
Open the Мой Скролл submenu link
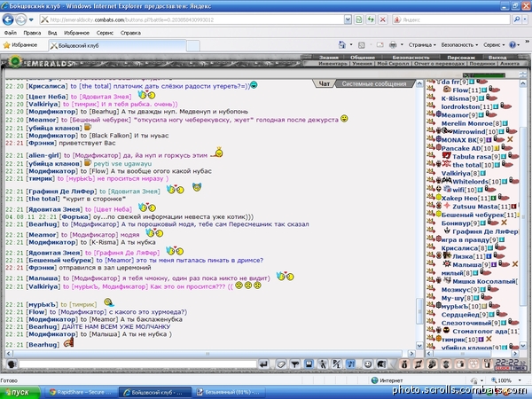tap(393, 64)
